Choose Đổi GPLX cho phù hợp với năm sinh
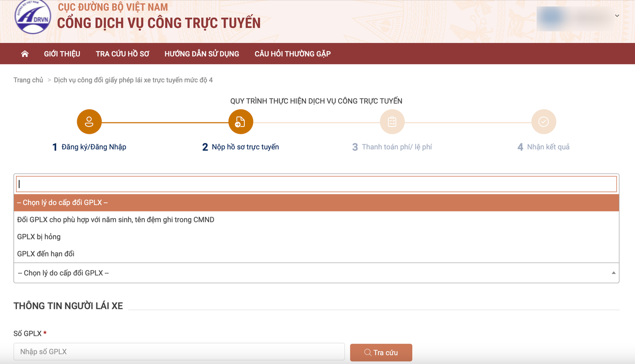This screenshot has width=635, height=364. click(x=116, y=220)
